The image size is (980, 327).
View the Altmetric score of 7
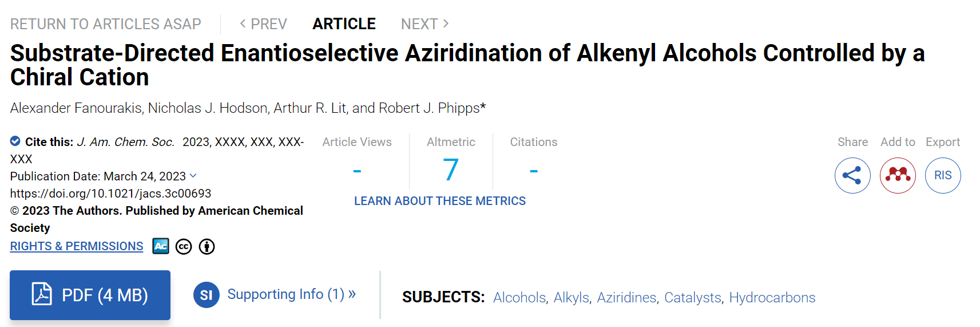pyautogui.click(x=451, y=170)
